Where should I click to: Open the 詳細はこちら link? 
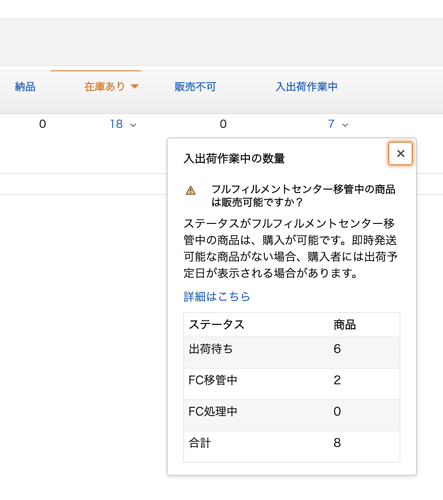coord(217,296)
